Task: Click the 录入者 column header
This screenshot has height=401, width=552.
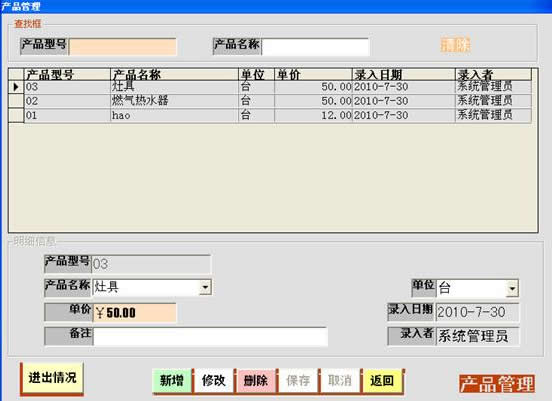Action: pyautogui.click(x=494, y=74)
